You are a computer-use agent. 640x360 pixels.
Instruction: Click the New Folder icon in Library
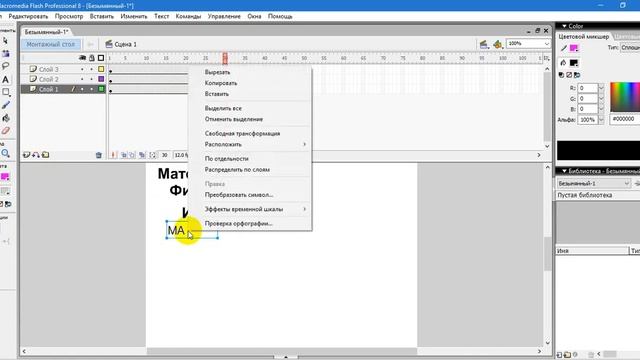pyautogui.click(x=567, y=355)
